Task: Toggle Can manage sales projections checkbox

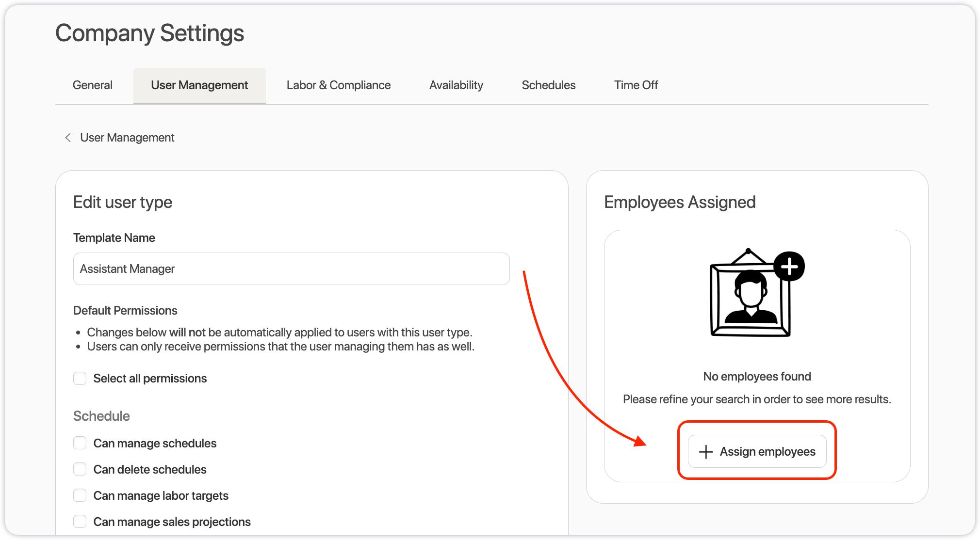Action: [80, 522]
